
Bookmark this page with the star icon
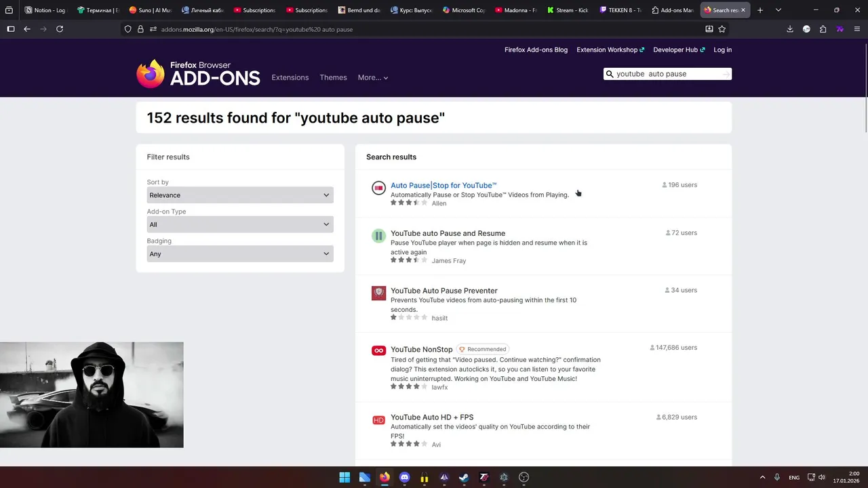pyautogui.click(x=722, y=29)
